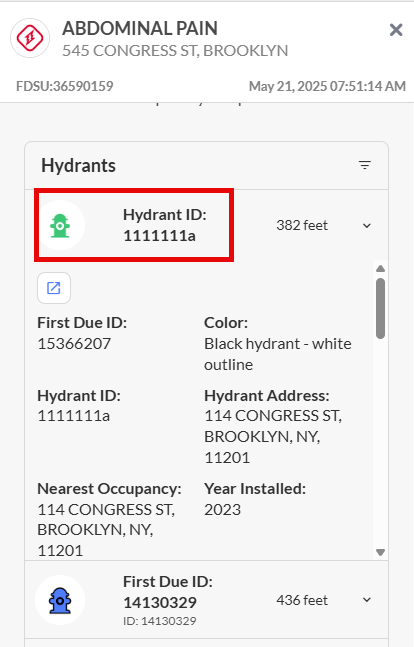Open hydrant in new window icon
Screen dimensions: 414x647
[54, 288]
